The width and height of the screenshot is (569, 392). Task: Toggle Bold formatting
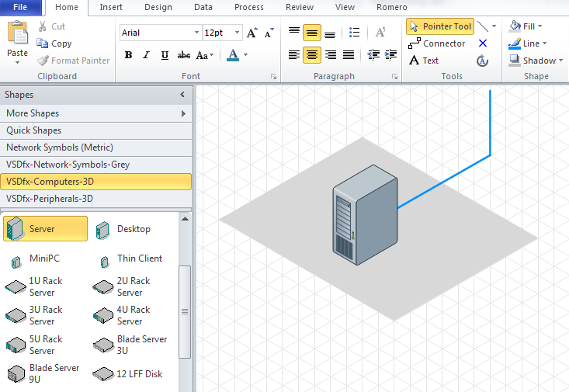pyautogui.click(x=128, y=55)
